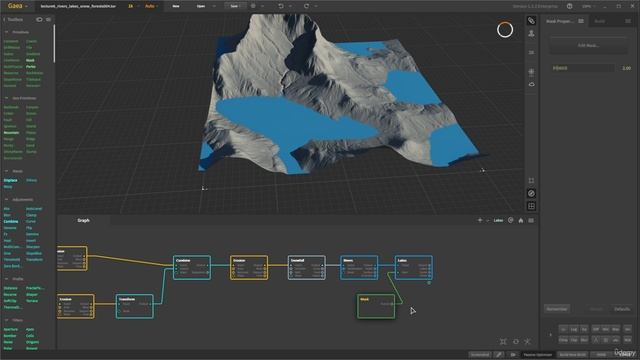The width and height of the screenshot is (640, 360).
Task: Open the dropdown arrow next to Open
Action: [214, 6]
